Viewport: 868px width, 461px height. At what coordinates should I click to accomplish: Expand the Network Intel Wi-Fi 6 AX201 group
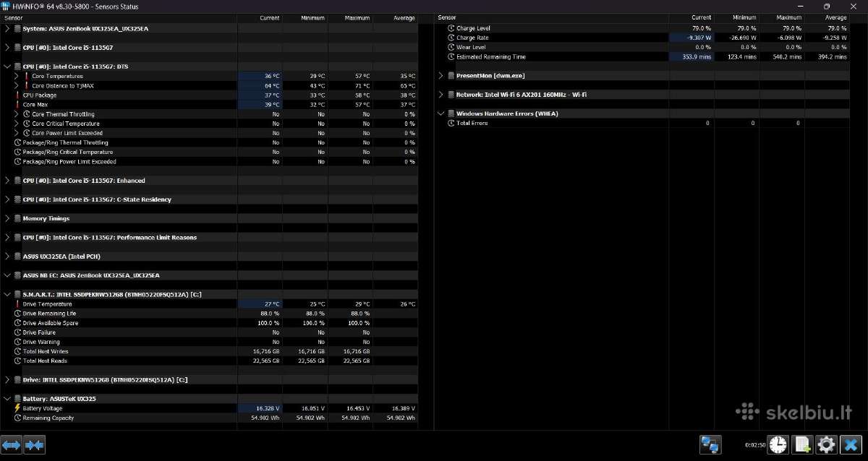tap(441, 94)
